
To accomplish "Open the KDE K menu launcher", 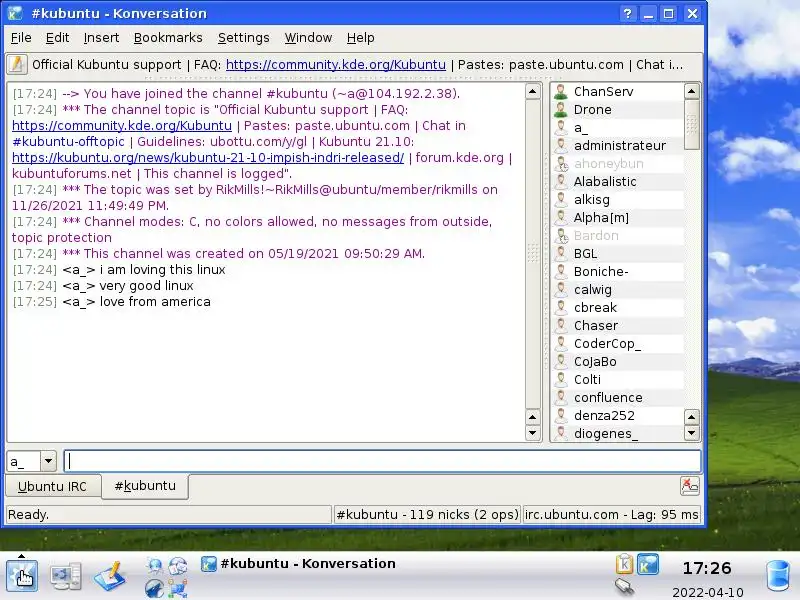I will click(21, 576).
